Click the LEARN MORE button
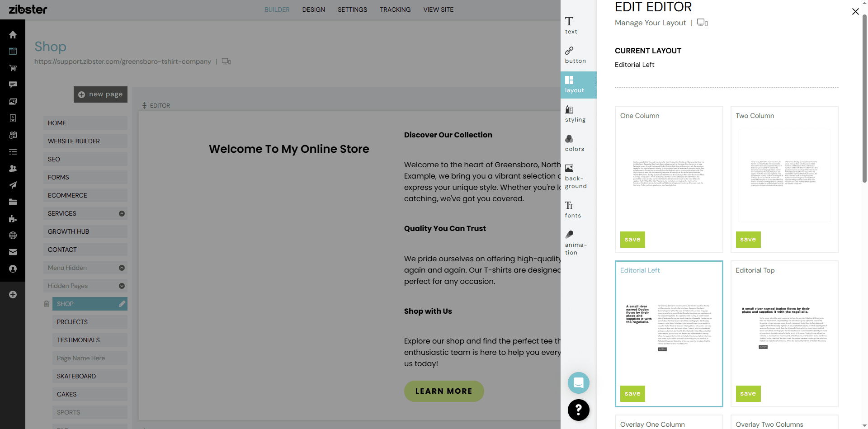Viewport: 868px width, 429px height. tap(443, 391)
